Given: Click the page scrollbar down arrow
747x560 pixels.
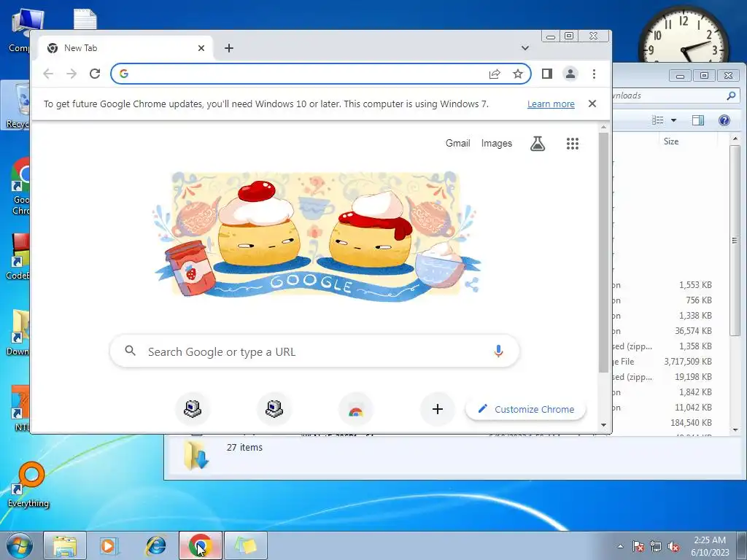Looking at the screenshot, I should coord(603,425).
